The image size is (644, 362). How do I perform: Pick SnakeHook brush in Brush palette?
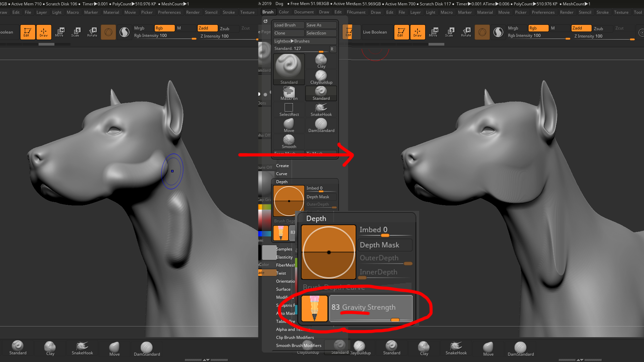pos(321,110)
